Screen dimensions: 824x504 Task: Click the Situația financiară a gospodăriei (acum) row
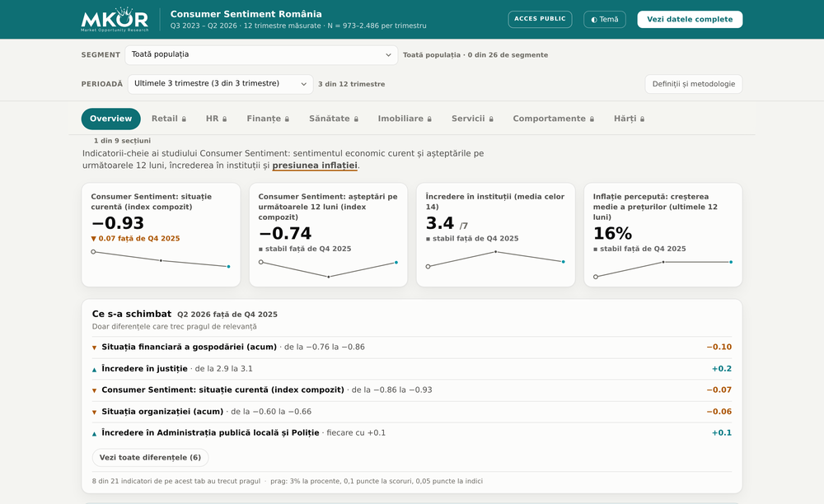pos(412,348)
